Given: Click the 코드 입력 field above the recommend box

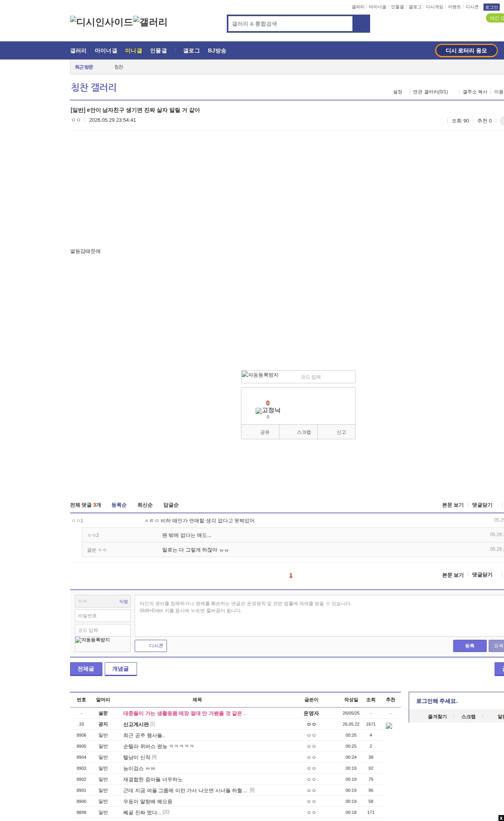Looking at the screenshot, I should tap(326, 377).
